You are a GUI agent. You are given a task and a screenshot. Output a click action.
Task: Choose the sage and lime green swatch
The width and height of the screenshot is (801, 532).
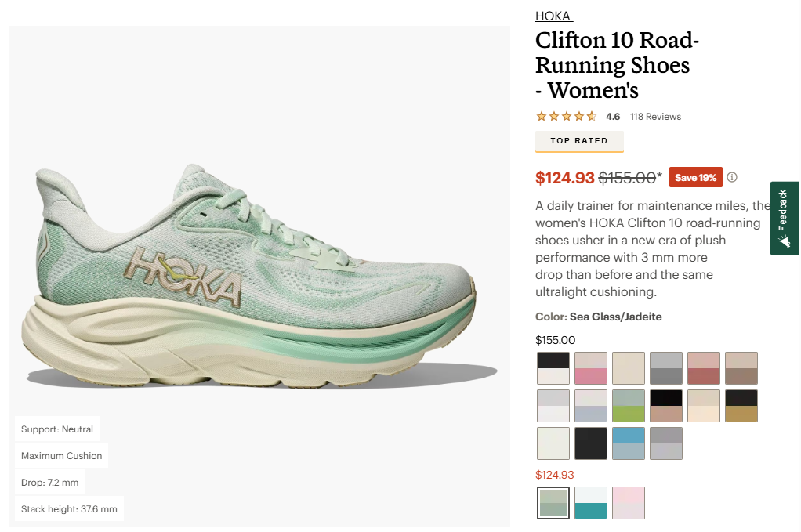(629, 406)
